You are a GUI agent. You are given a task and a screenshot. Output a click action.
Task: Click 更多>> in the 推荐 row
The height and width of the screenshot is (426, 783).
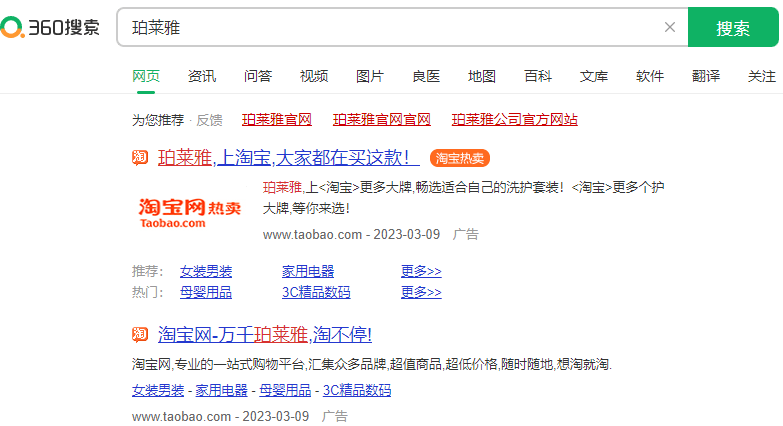tap(421, 271)
